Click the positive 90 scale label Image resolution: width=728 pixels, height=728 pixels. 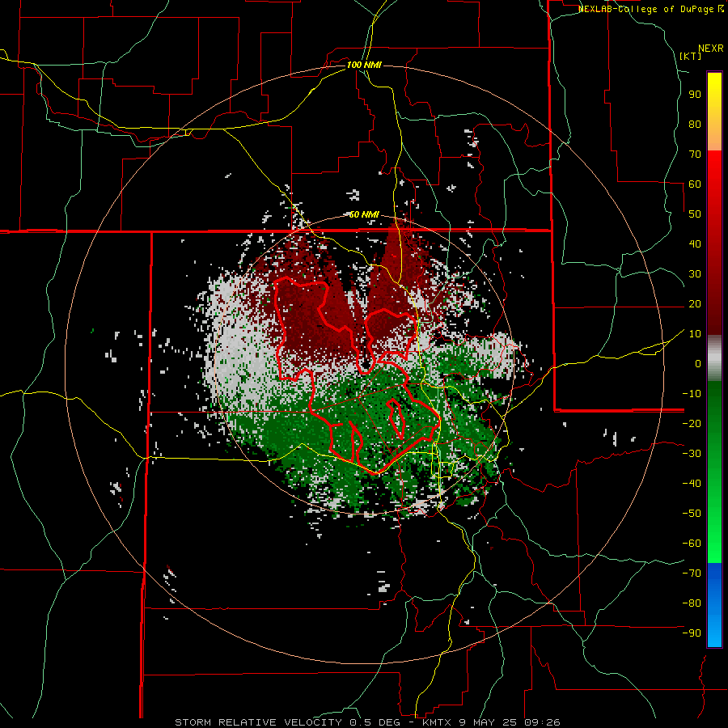pyautogui.click(x=695, y=95)
